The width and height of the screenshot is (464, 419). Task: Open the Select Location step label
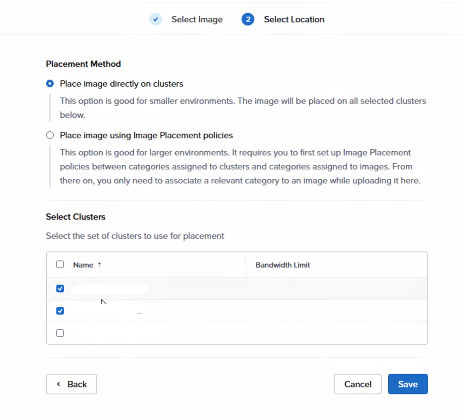click(x=294, y=20)
